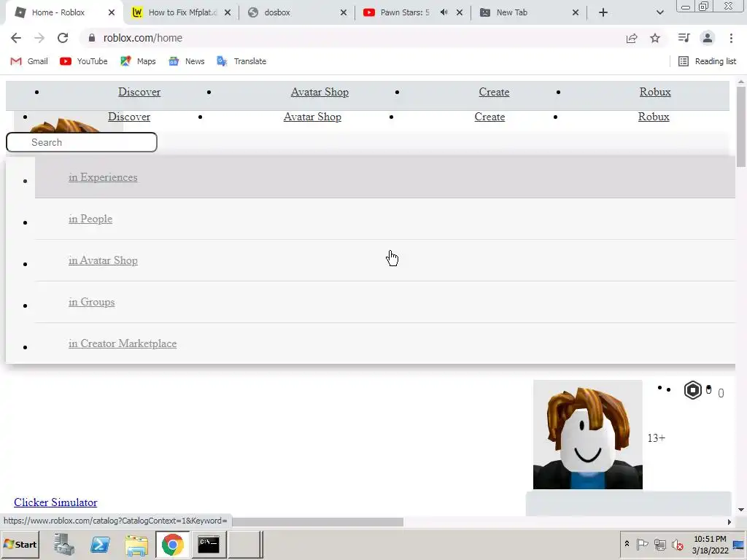Open the Maps bookmark
Image resolution: width=747 pixels, height=560 pixels.
pos(138,61)
